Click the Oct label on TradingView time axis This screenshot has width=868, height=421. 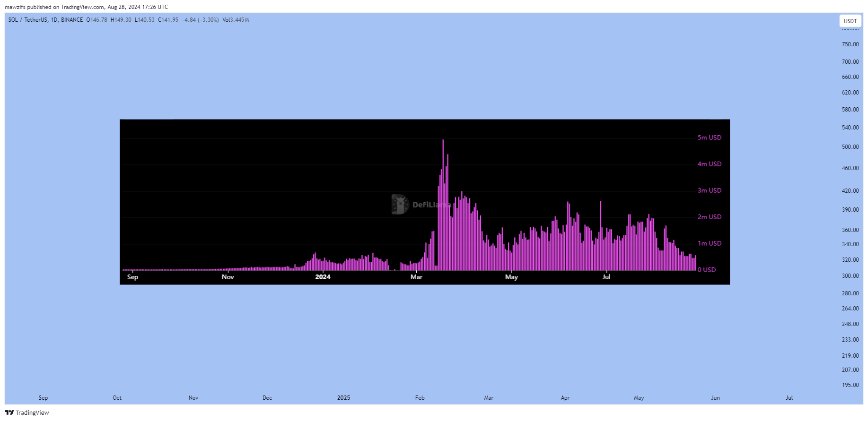pos(117,398)
